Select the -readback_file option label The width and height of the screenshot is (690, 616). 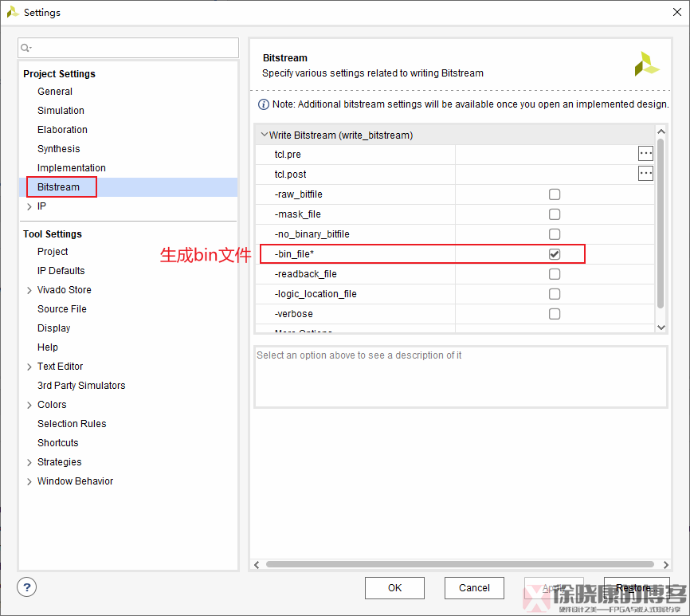305,274
